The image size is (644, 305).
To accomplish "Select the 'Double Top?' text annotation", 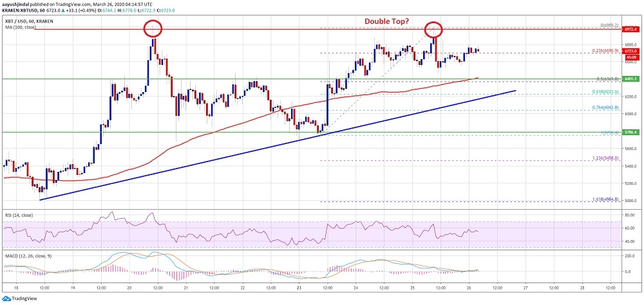I will (x=387, y=21).
